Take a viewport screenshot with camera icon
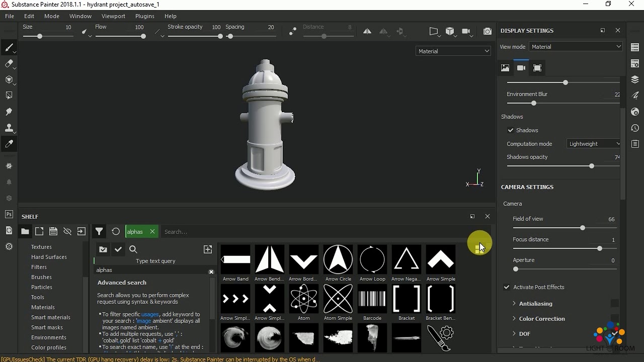 (x=488, y=31)
